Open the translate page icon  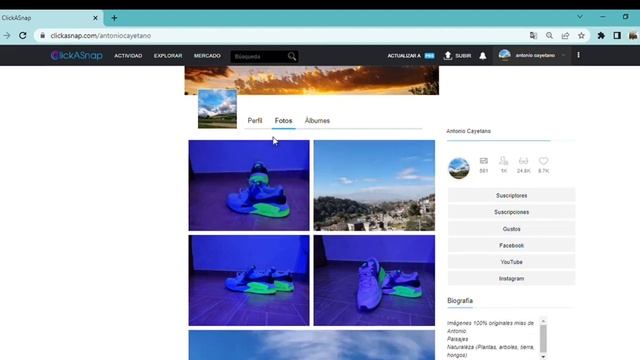coord(533,36)
